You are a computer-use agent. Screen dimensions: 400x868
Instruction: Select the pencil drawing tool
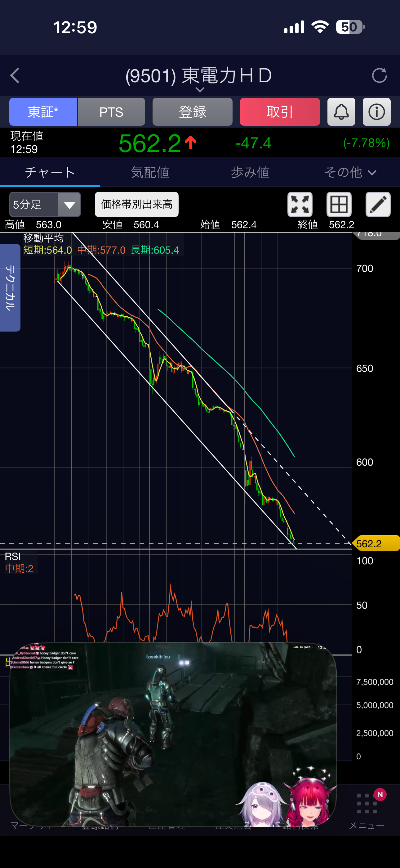click(378, 205)
